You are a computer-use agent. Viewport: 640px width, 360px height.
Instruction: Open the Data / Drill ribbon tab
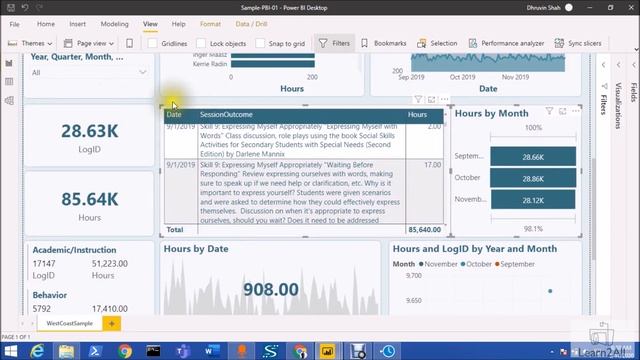point(251,24)
